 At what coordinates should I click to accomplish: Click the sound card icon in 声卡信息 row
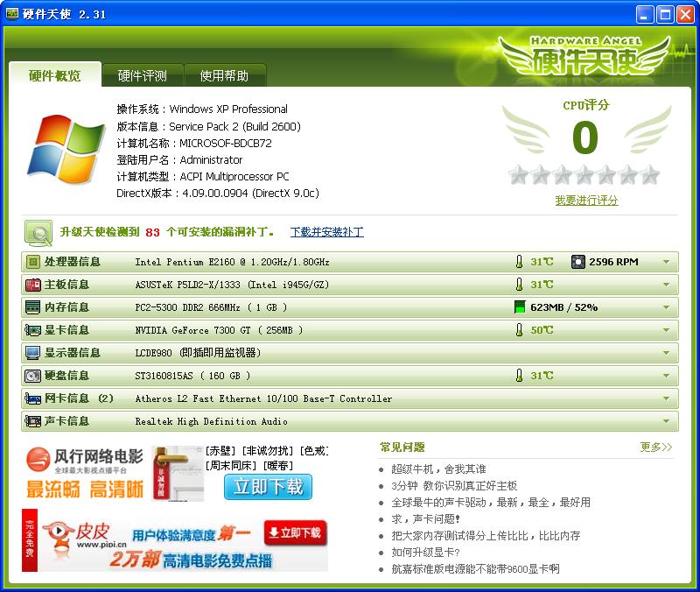point(32,421)
